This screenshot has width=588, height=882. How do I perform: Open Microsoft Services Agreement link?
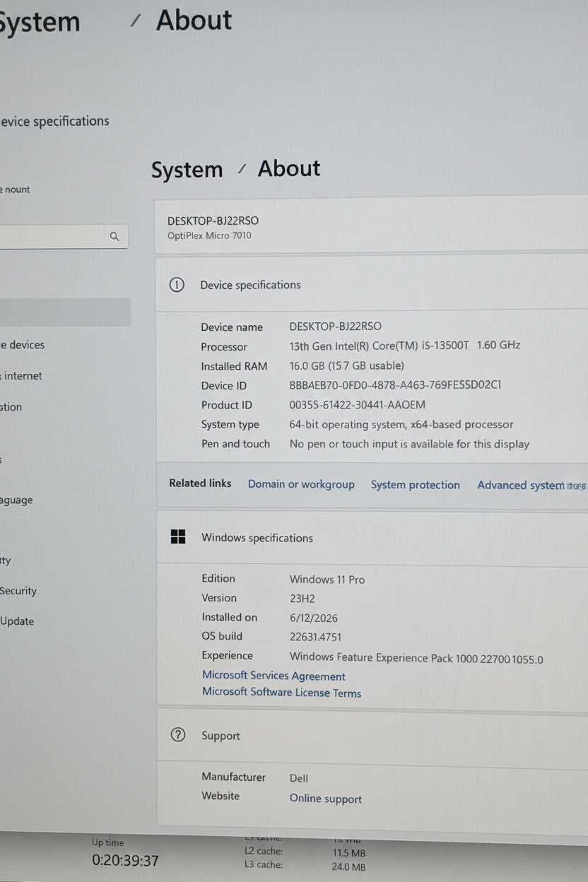[x=274, y=676]
